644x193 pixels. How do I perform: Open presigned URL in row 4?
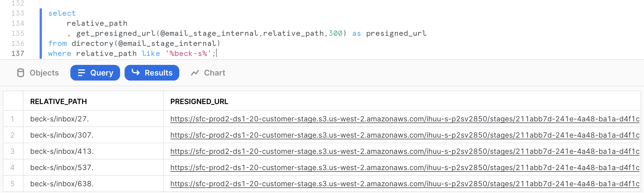[x=405, y=168]
